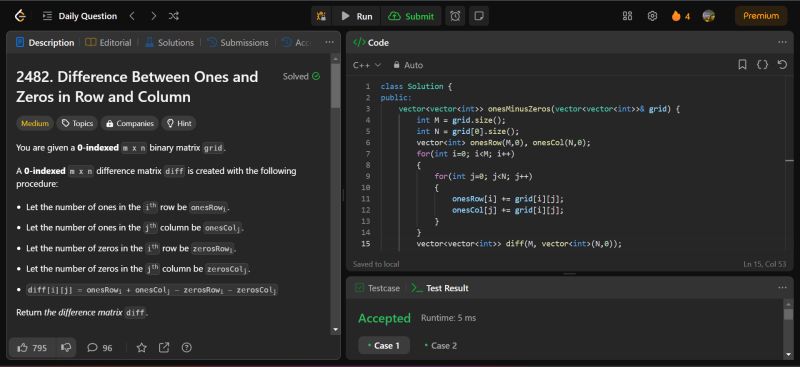Open the notes sticky icon
This screenshot has width=800, height=367.
pos(479,16)
